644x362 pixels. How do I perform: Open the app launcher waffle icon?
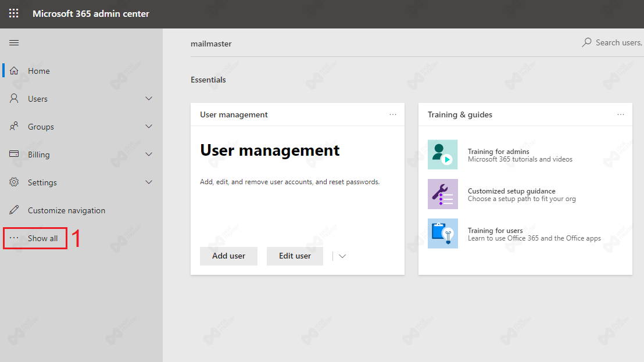click(13, 13)
